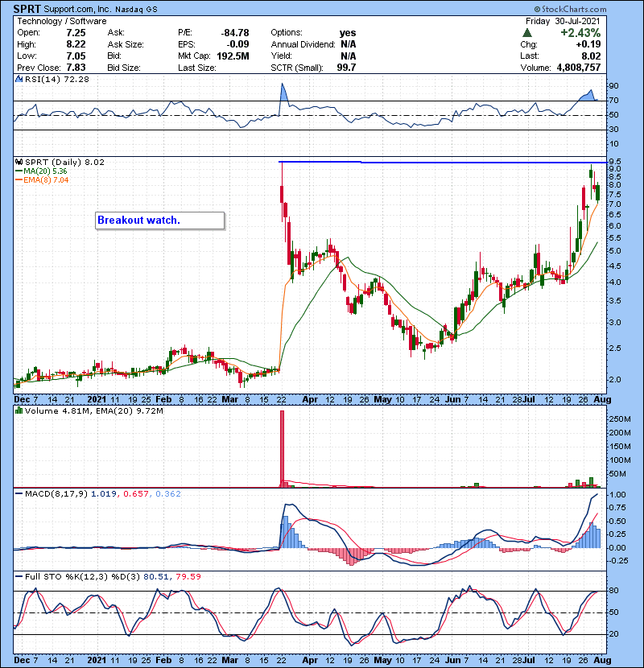Click the Mkt Cap value 192.5M
The width and height of the screenshot is (644, 668).
(233, 56)
